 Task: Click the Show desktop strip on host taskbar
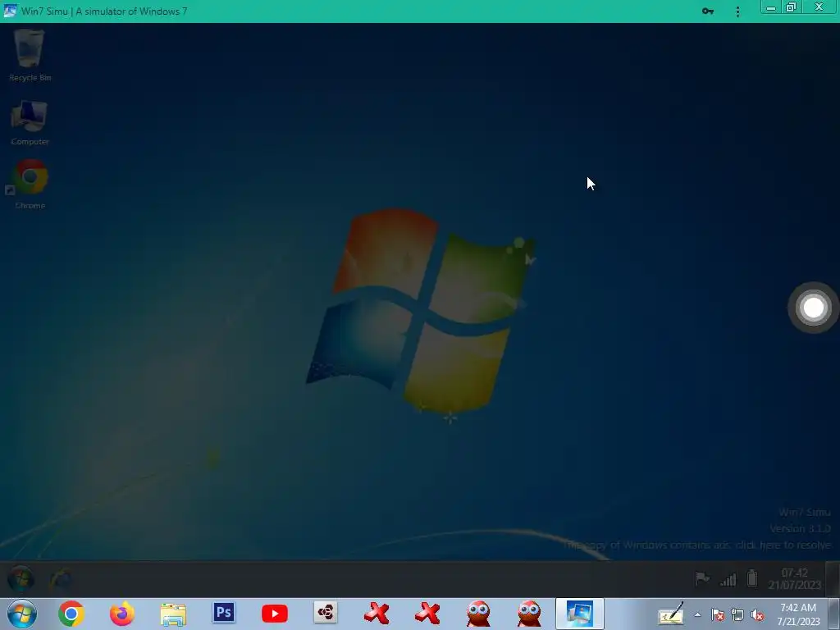click(x=833, y=614)
